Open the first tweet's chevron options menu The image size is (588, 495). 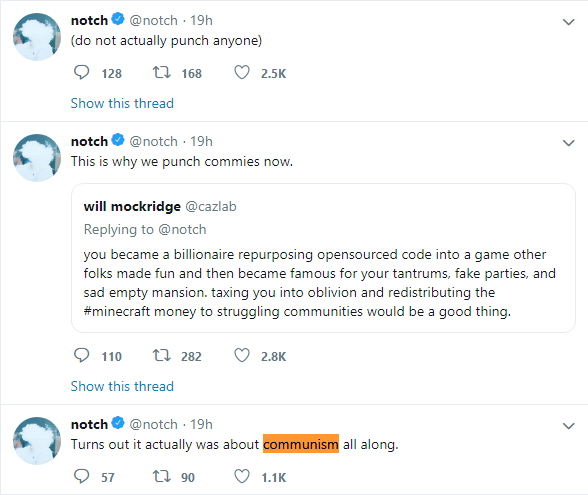pyautogui.click(x=568, y=22)
